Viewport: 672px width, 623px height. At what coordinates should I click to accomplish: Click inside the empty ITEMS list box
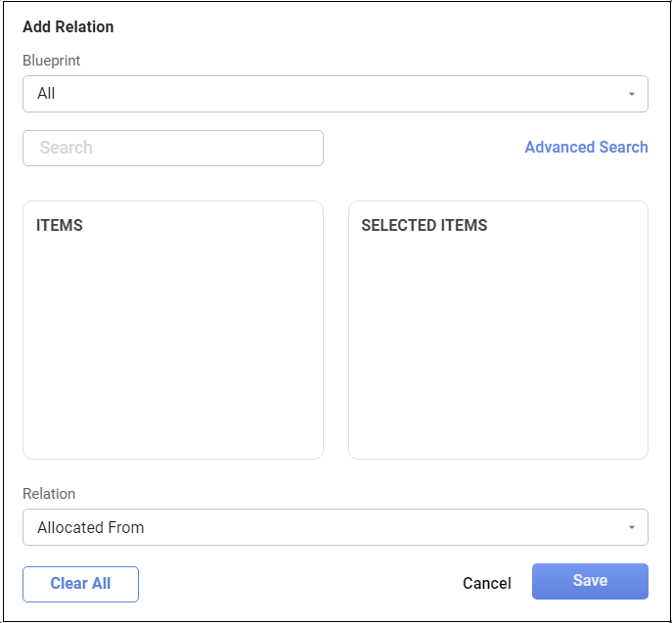[x=173, y=333]
